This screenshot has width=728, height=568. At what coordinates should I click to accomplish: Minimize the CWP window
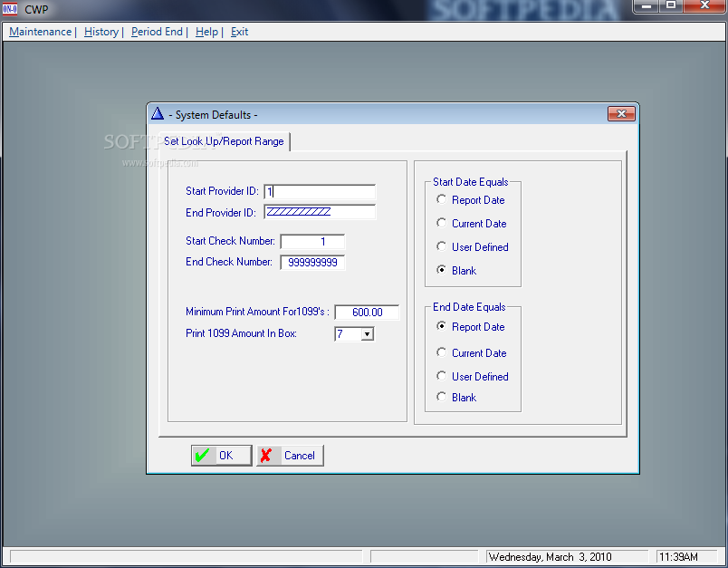click(647, 5)
